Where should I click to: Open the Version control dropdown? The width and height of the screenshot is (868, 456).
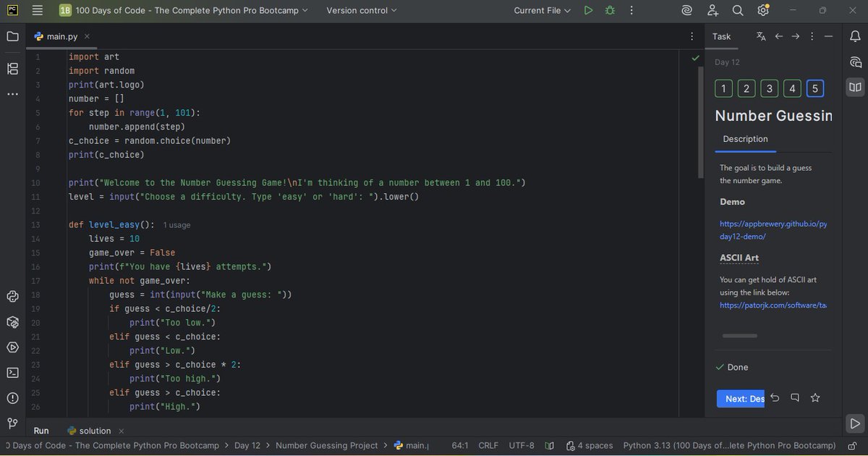362,10
